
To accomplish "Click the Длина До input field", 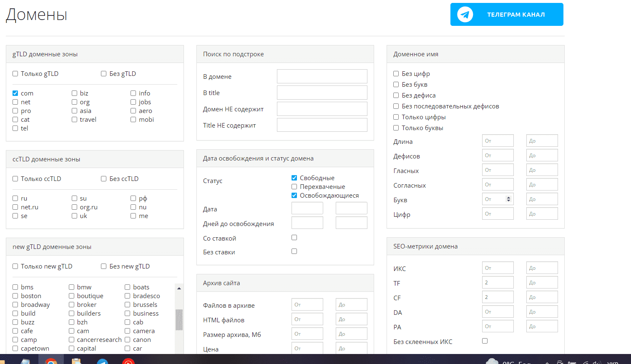I will coord(542,141).
